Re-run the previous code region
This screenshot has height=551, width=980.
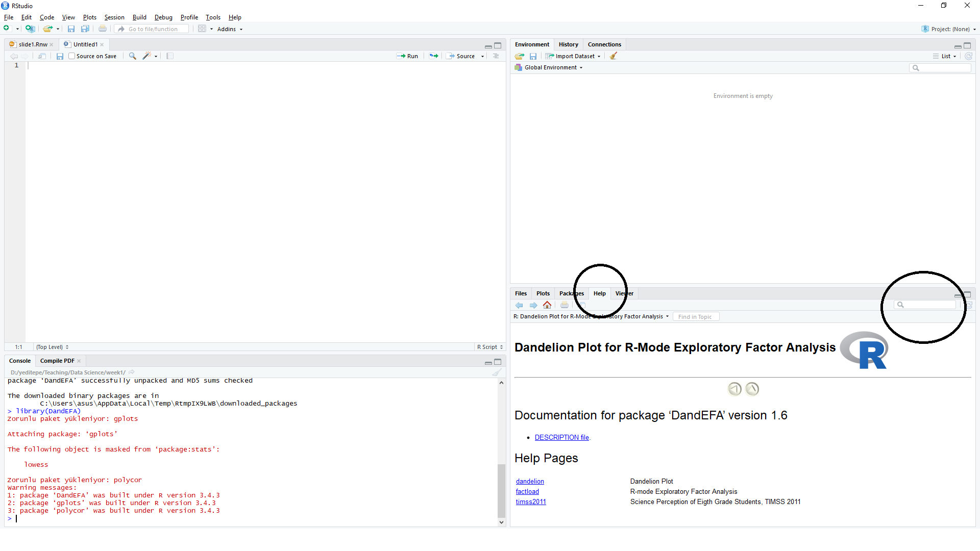click(x=433, y=56)
